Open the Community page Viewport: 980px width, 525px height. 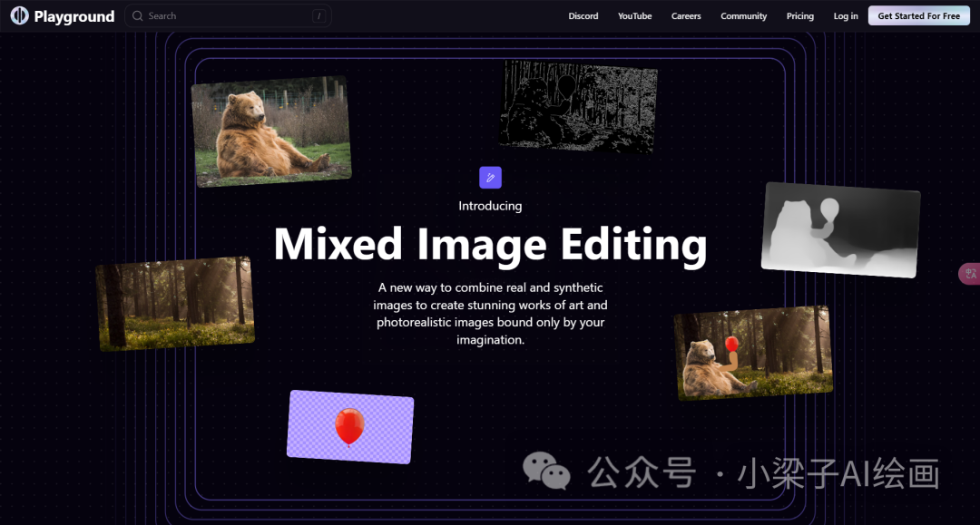(743, 16)
